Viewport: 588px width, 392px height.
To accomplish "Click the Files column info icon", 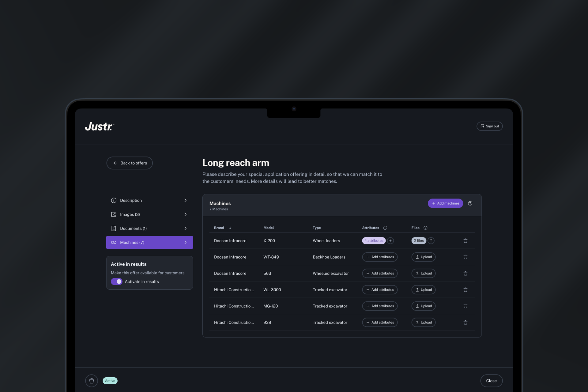I will point(425,228).
